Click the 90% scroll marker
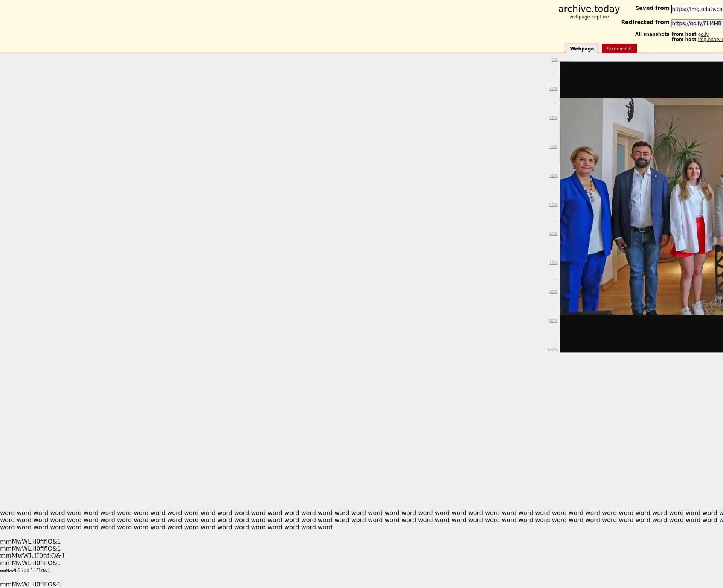The image size is (723, 588). click(x=553, y=321)
